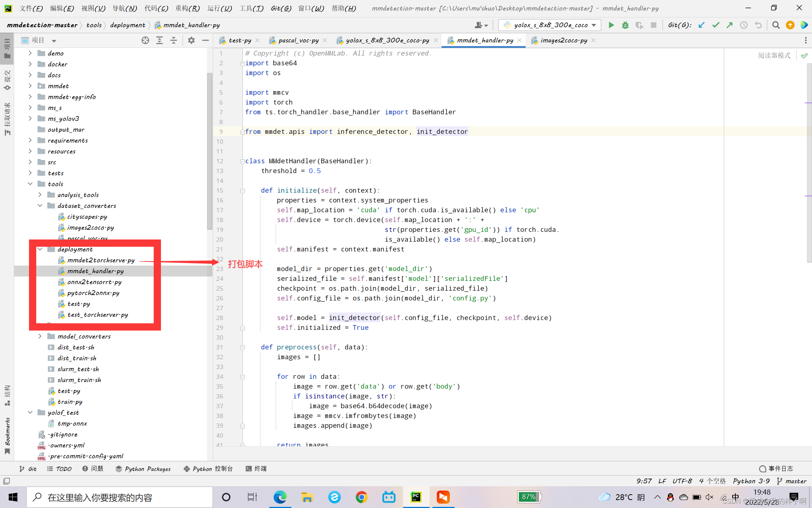Toggle reader mode in editor
The width and height of the screenshot is (812, 508).
point(774,56)
